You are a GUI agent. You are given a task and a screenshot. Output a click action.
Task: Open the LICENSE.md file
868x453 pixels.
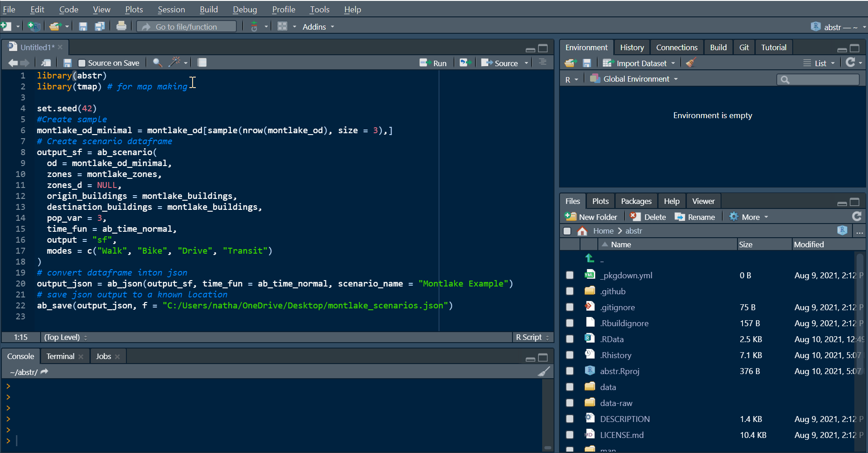622,435
